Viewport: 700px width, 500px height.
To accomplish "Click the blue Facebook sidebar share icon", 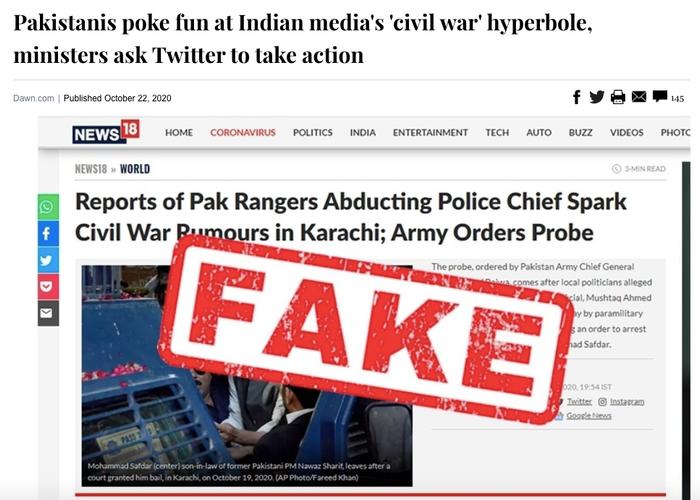I will (x=48, y=233).
